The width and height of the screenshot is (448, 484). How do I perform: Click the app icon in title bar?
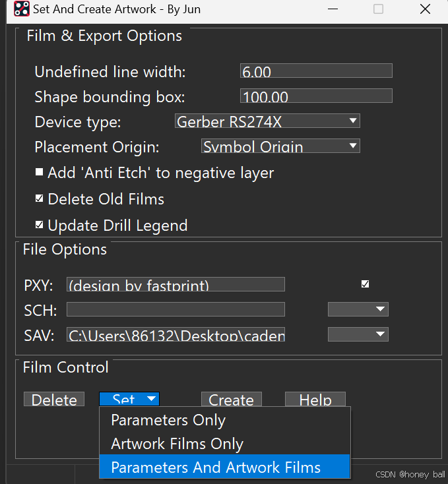tap(22, 9)
